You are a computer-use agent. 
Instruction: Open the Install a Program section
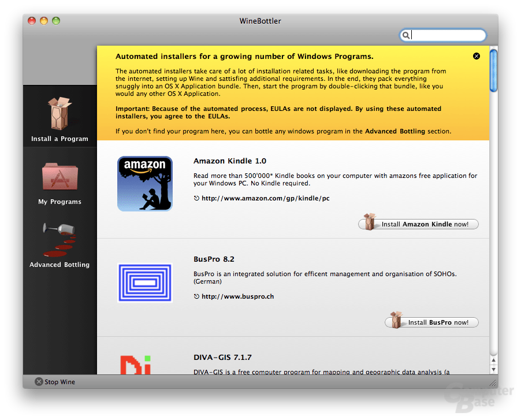tap(60, 116)
